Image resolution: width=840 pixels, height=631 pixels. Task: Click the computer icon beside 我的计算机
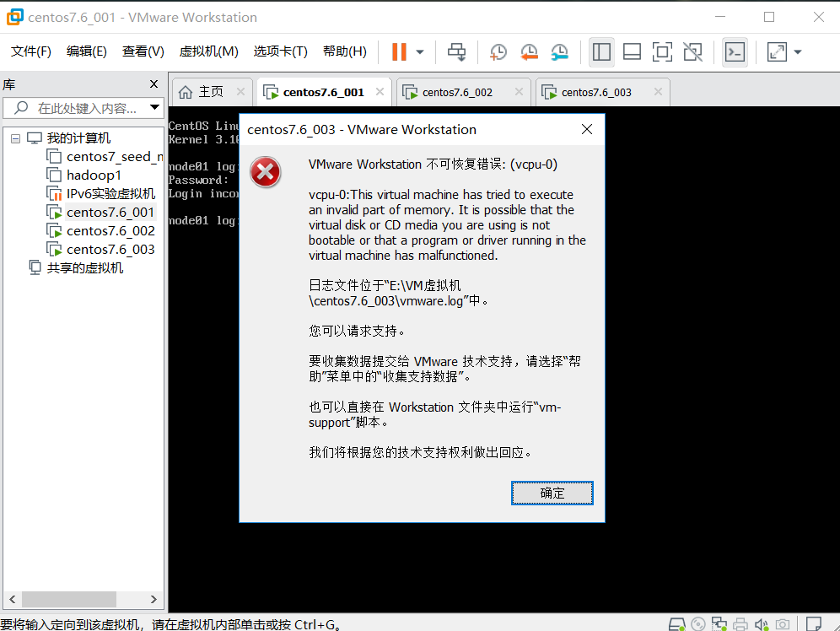pos(35,138)
